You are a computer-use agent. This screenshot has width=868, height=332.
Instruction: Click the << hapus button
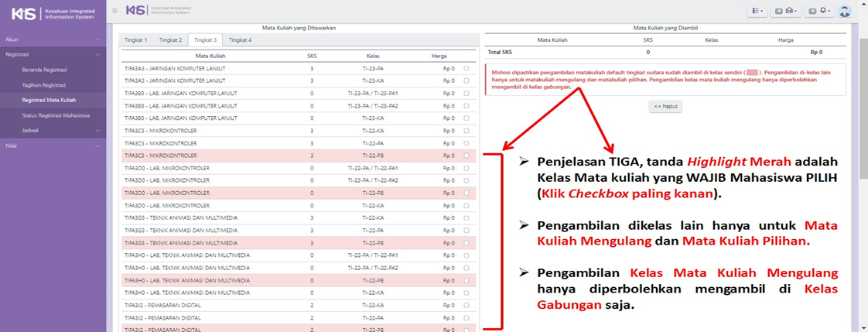(x=665, y=107)
